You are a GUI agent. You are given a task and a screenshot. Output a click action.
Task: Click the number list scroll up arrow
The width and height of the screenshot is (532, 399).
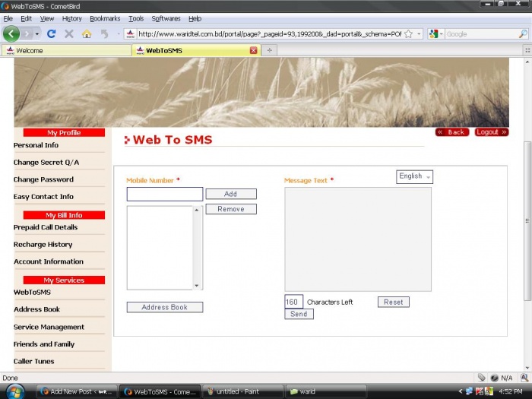pos(197,210)
